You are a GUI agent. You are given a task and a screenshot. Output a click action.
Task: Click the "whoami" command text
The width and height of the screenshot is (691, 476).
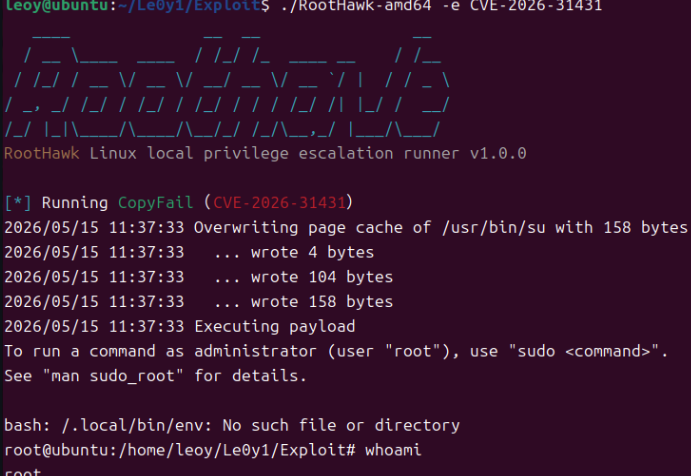pos(393,450)
